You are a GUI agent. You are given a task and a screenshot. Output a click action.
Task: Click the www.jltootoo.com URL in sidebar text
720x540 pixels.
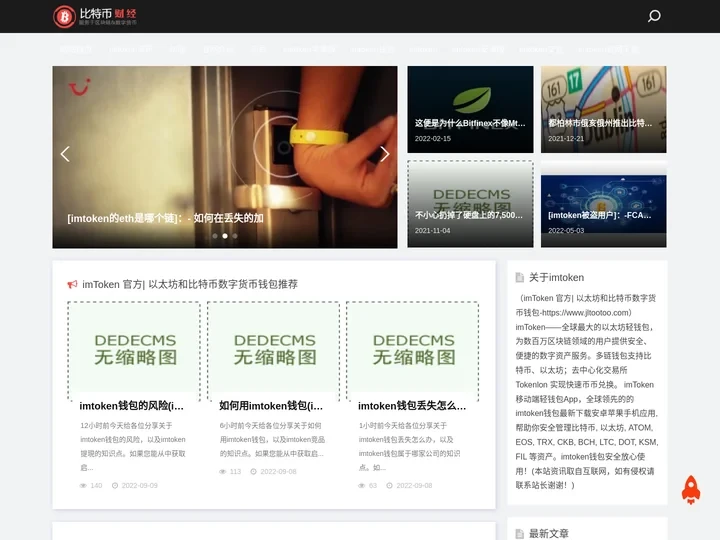585,313
